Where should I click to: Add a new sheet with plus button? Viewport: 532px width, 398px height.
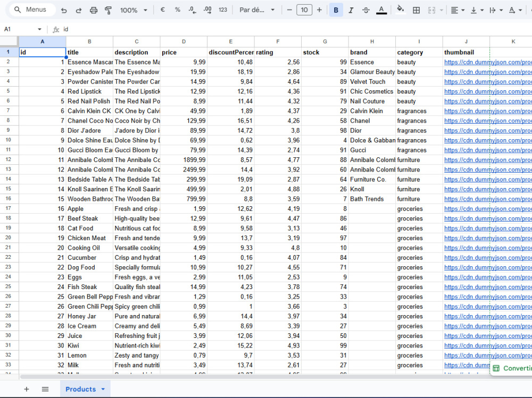(27, 389)
